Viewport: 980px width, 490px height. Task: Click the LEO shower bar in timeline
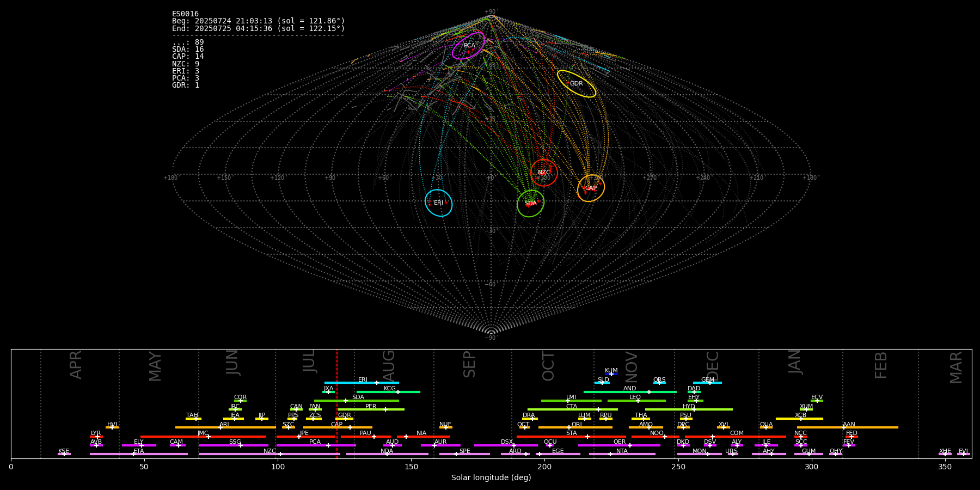pyautogui.click(x=636, y=401)
